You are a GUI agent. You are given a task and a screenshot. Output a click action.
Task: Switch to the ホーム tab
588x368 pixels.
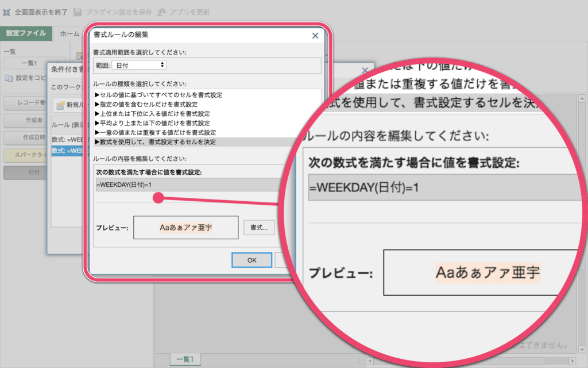pyautogui.click(x=69, y=34)
